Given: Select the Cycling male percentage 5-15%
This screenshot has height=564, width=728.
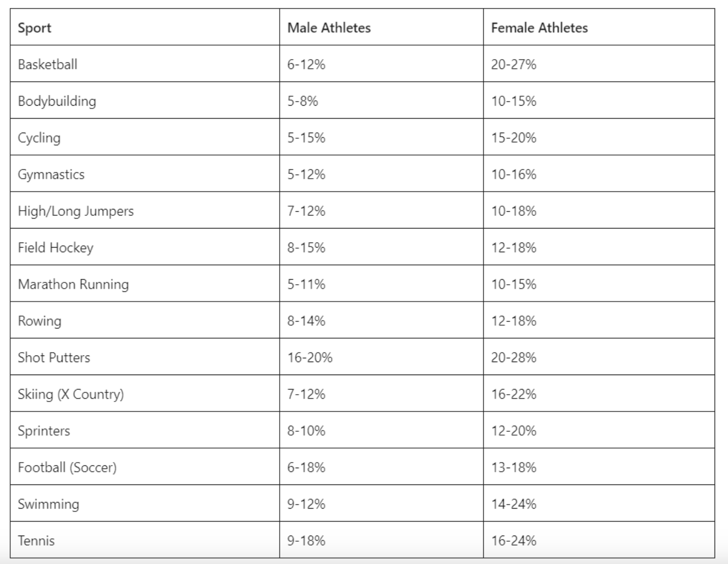Looking at the screenshot, I should point(306,138).
